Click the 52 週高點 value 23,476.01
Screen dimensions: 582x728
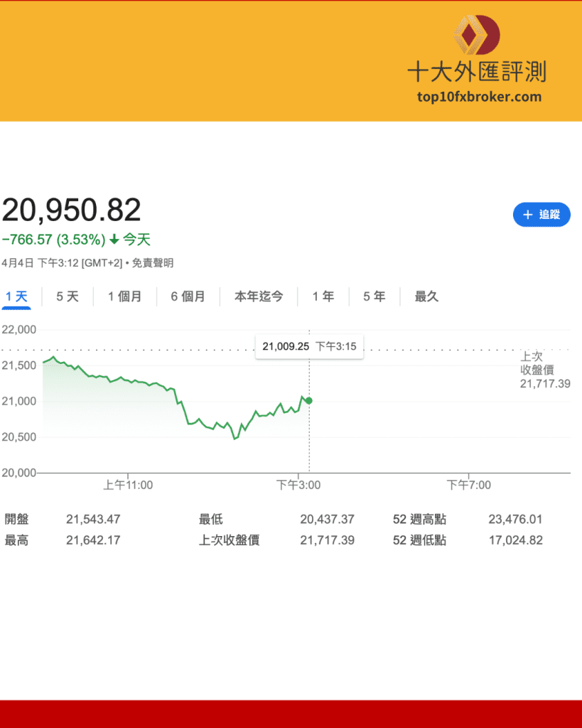coord(515,519)
